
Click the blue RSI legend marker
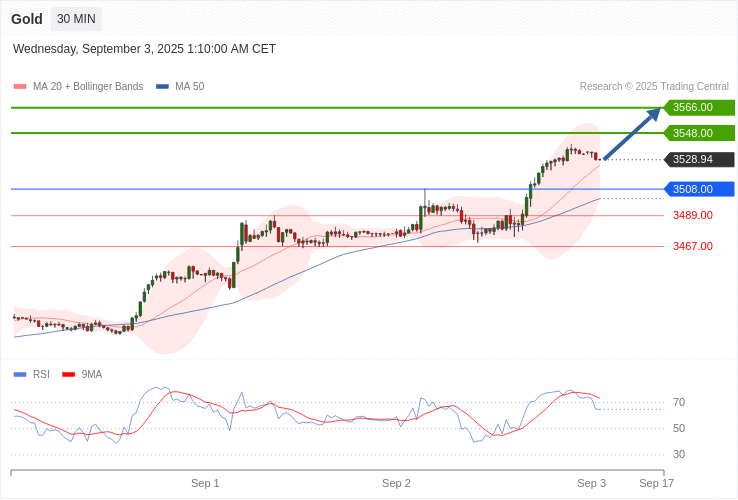point(20,375)
